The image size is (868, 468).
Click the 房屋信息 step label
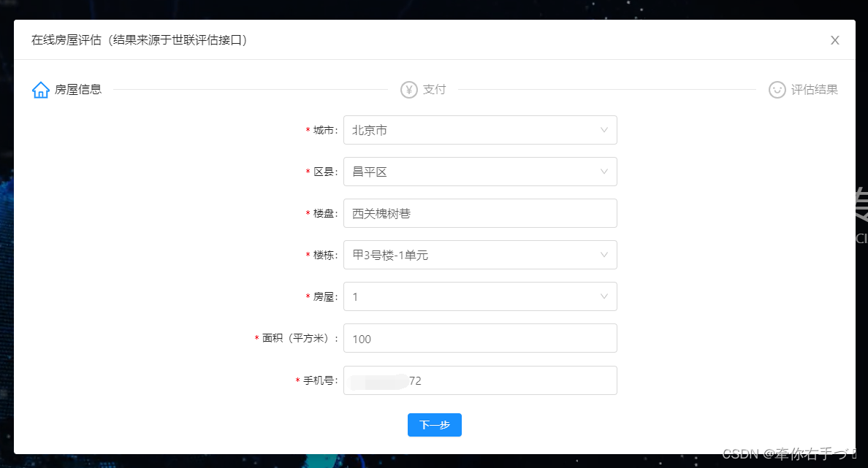[x=80, y=89]
